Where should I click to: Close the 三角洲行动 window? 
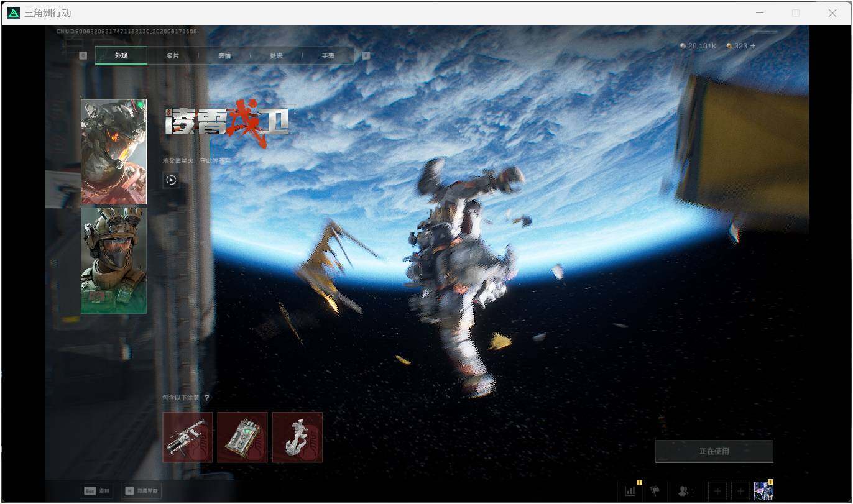tap(832, 12)
